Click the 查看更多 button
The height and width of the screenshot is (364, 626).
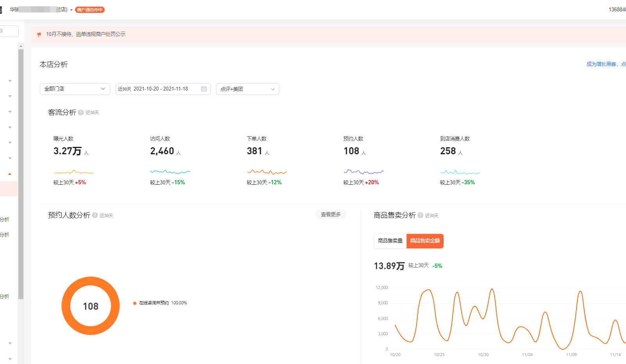click(331, 214)
